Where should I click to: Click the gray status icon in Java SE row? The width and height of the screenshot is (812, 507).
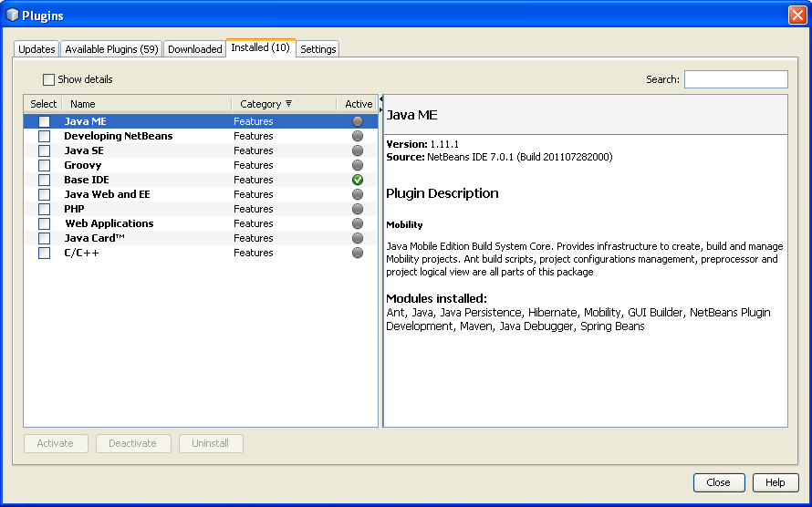coord(358,150)
